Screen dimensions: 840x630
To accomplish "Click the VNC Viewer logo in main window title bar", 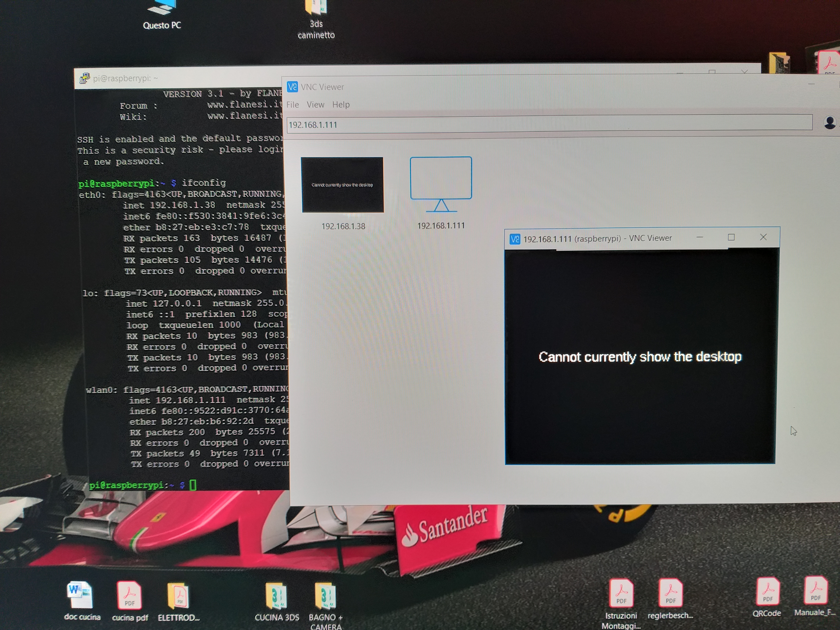I will click(x=292, y=87).
